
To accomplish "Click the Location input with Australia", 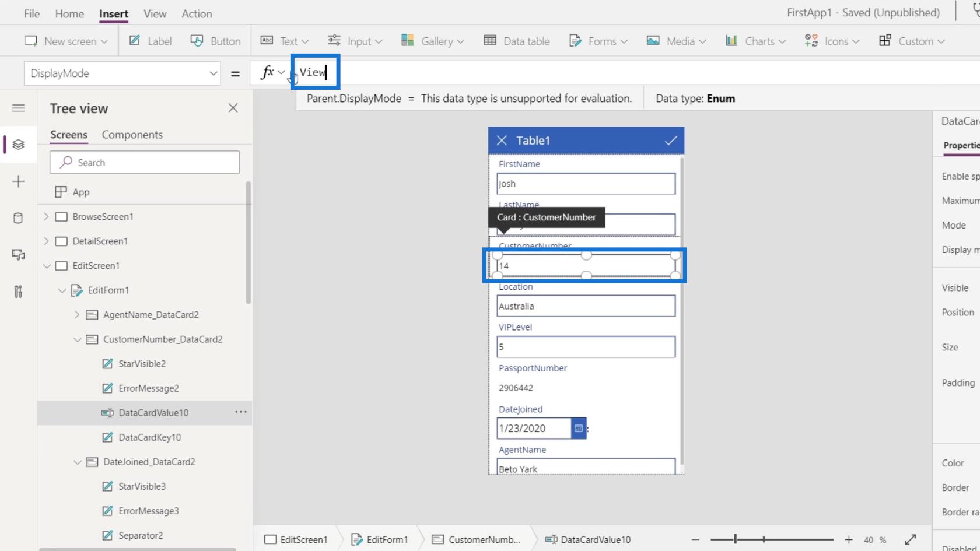I will 586,306.
